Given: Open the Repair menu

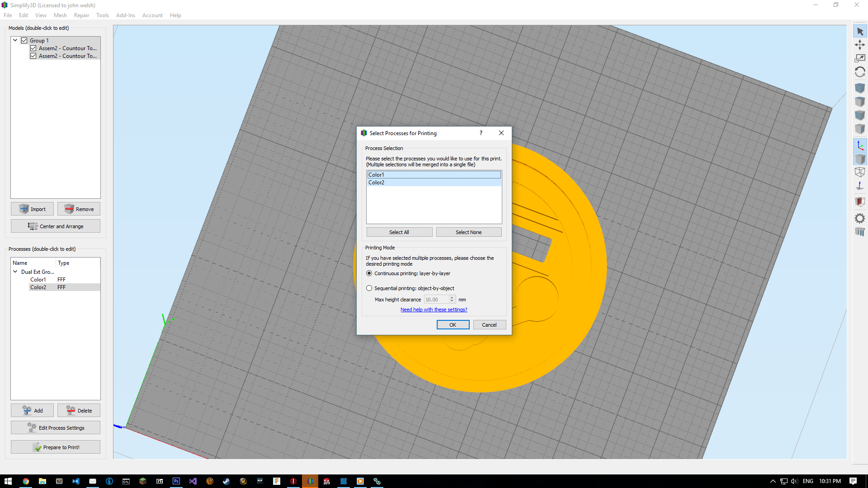Looking at the screenshot, I should tap(81, 15).
